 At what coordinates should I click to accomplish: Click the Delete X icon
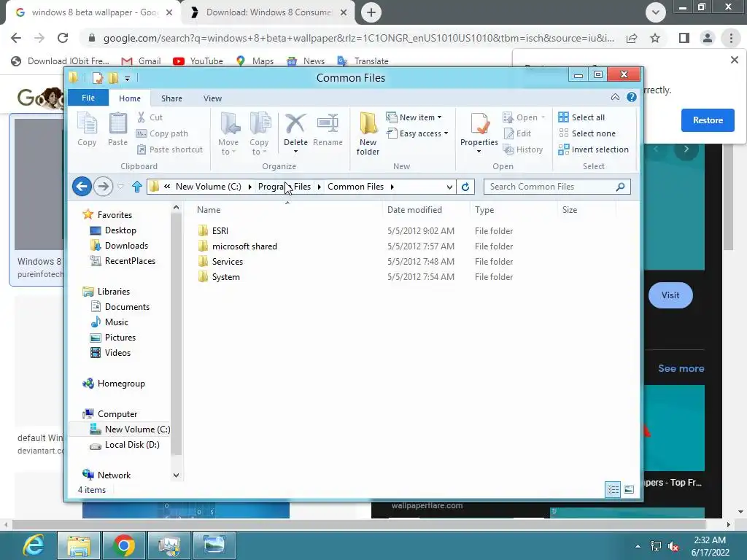point(295,124)
